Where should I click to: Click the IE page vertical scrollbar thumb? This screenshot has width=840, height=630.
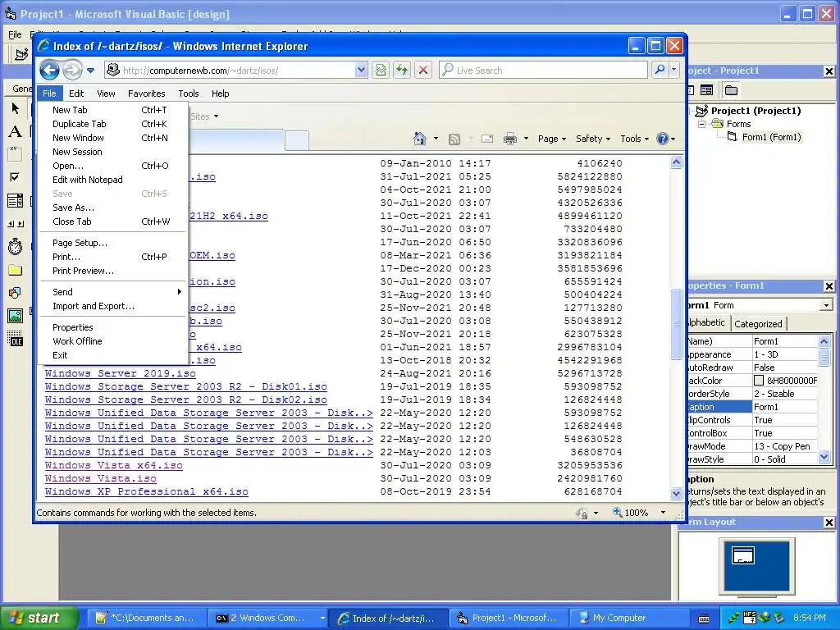(676, 324)
